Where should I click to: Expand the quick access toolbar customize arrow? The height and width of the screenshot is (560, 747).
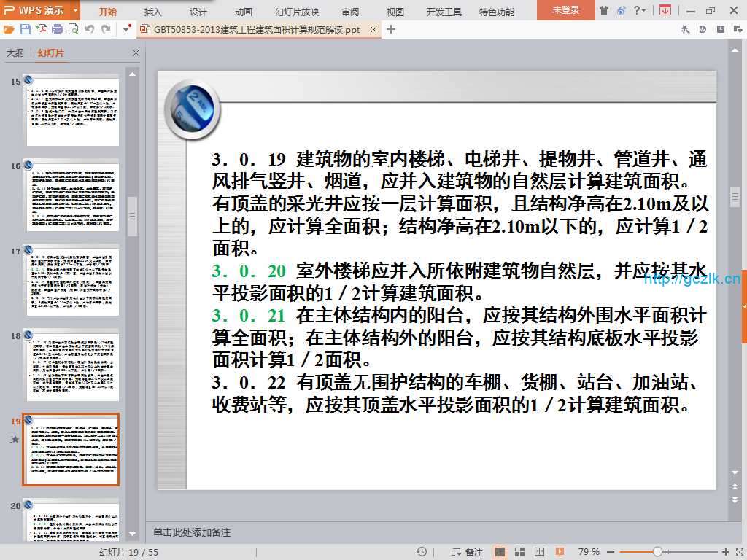tap(127, 29)
